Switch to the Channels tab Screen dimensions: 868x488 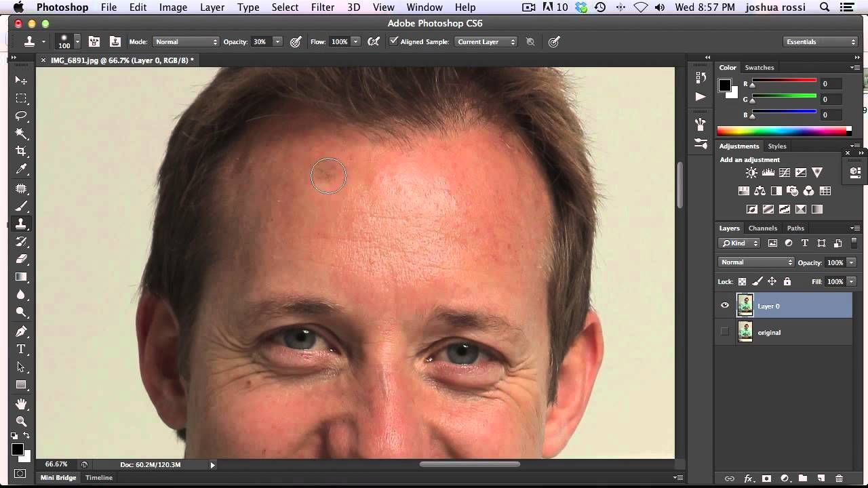pyautogui.click(x=762, y=228)
